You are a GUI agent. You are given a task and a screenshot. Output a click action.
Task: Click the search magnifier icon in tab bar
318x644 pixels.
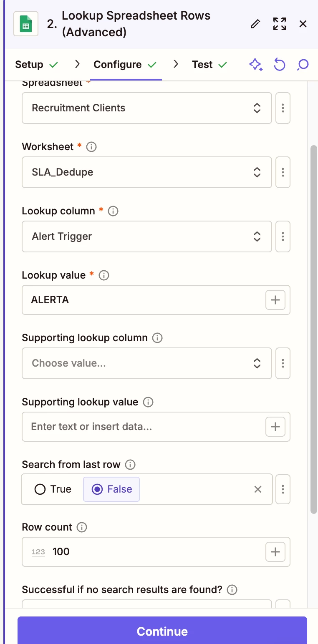[x=303, y=65]
